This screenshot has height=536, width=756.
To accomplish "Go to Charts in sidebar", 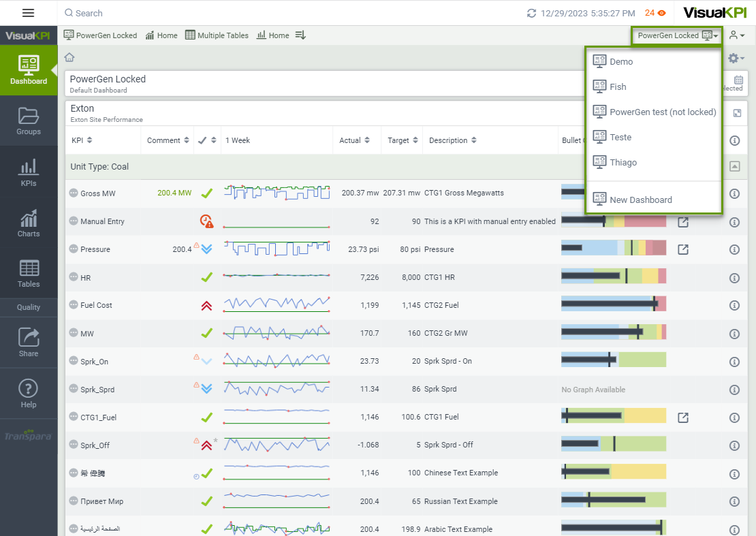I will click(29, 223).
